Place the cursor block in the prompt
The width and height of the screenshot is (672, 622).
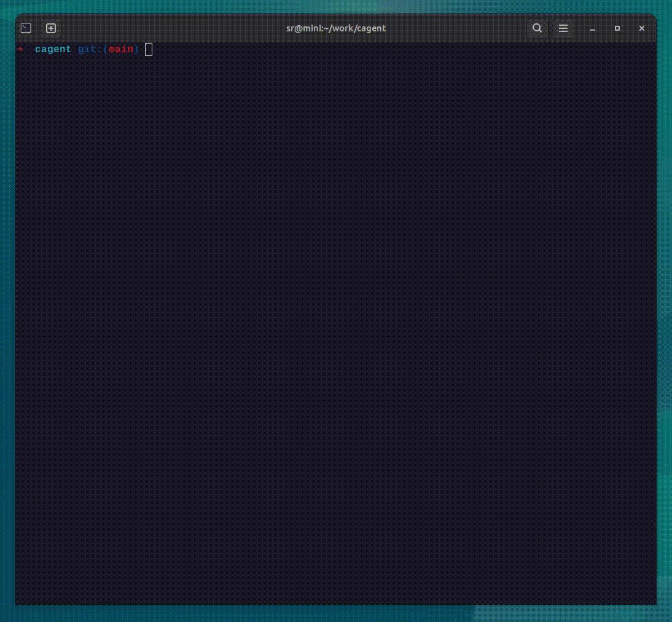click(x=148, y=49)
